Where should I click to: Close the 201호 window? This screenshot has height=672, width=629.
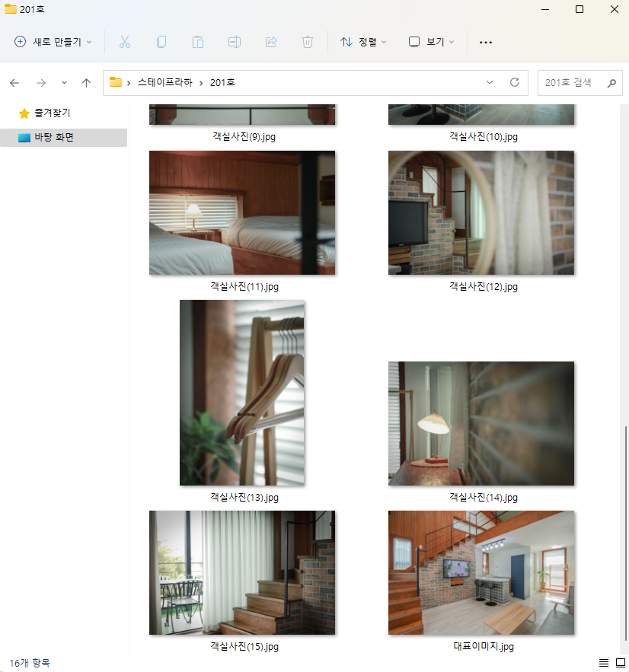614,9
